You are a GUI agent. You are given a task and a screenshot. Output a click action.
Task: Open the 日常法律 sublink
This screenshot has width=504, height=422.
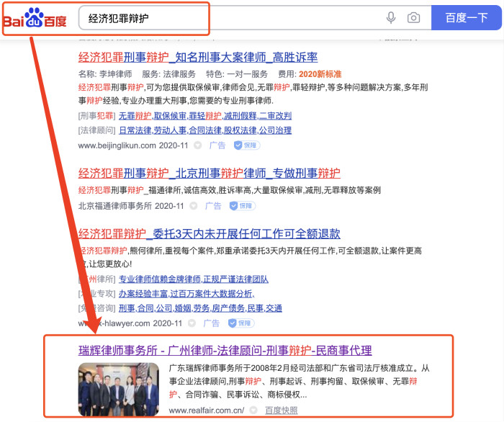tap(135, 130)
